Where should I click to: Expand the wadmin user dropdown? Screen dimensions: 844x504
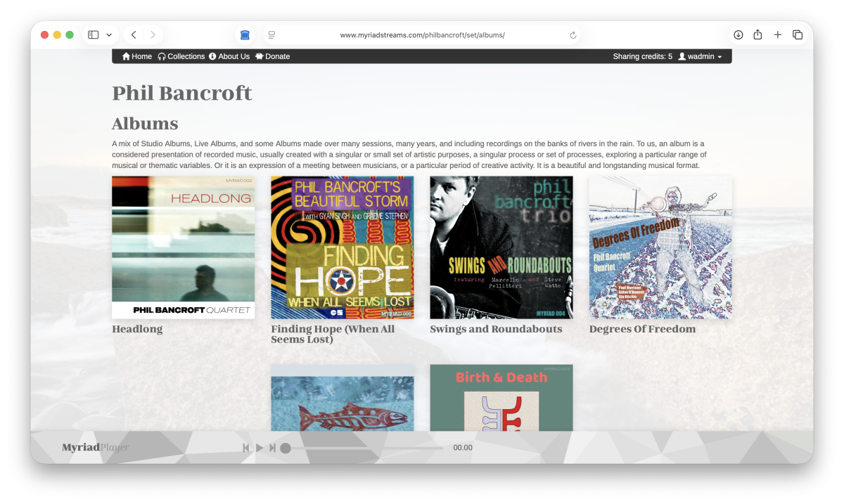pos(700,56)
